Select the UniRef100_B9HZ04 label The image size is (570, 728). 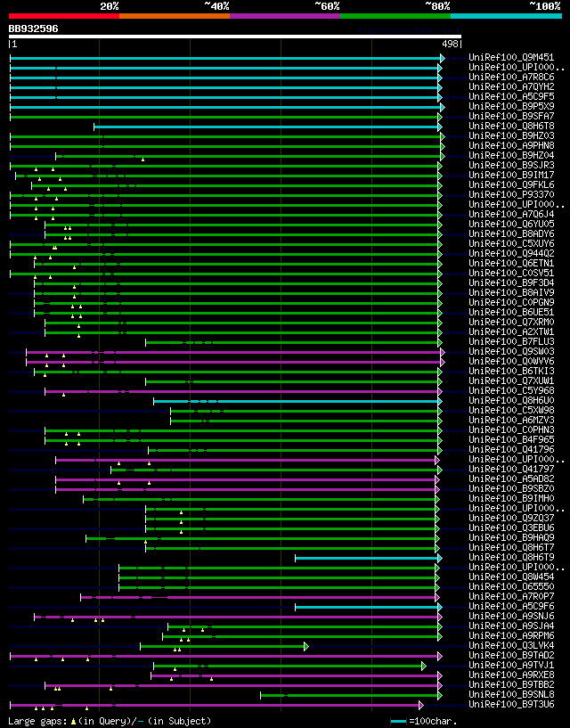point(511,156)
